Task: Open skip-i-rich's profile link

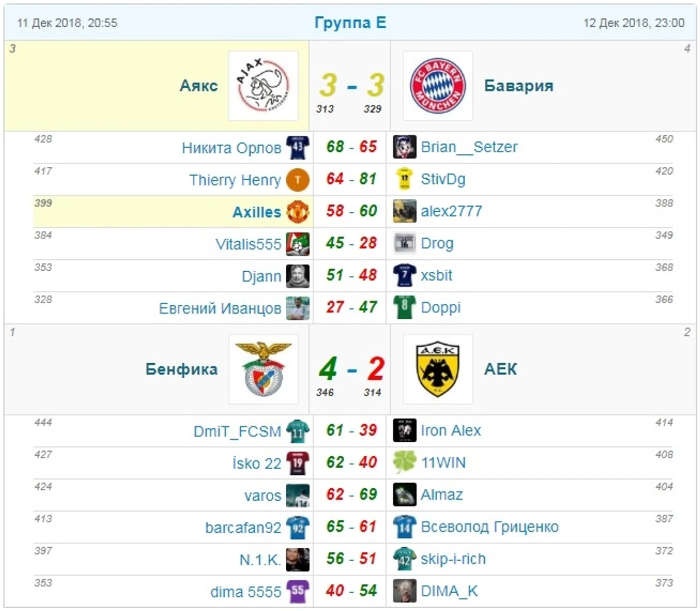Action: click(x=453, y=559)
